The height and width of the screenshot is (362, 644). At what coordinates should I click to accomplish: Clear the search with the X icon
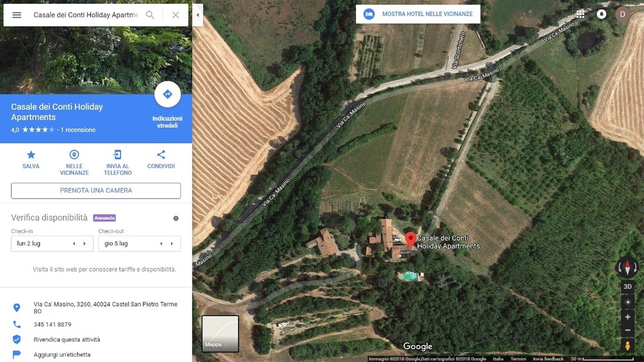[x=176, y=15]
